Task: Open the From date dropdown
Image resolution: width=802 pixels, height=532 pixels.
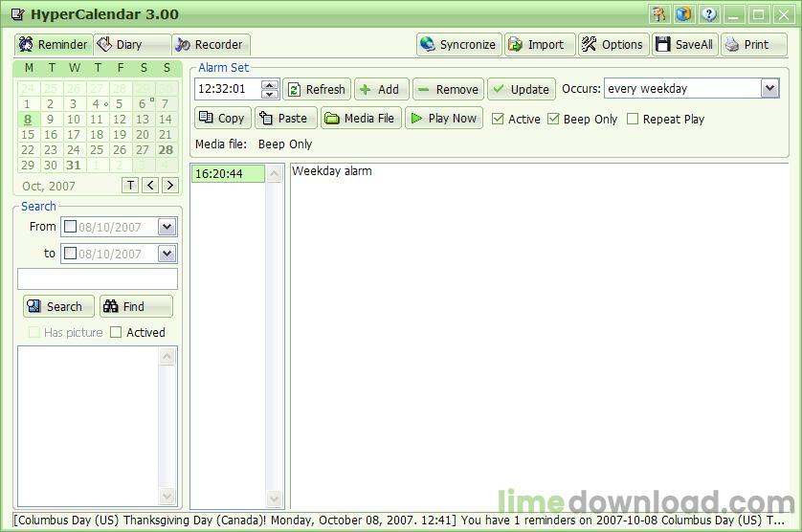Action: [167, 227]
